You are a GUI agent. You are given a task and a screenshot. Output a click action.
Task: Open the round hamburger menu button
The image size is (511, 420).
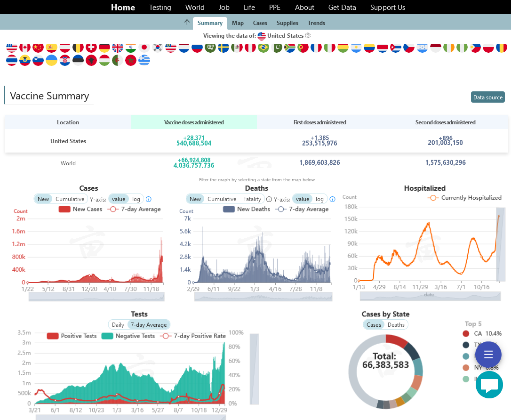tap(488, 355)
